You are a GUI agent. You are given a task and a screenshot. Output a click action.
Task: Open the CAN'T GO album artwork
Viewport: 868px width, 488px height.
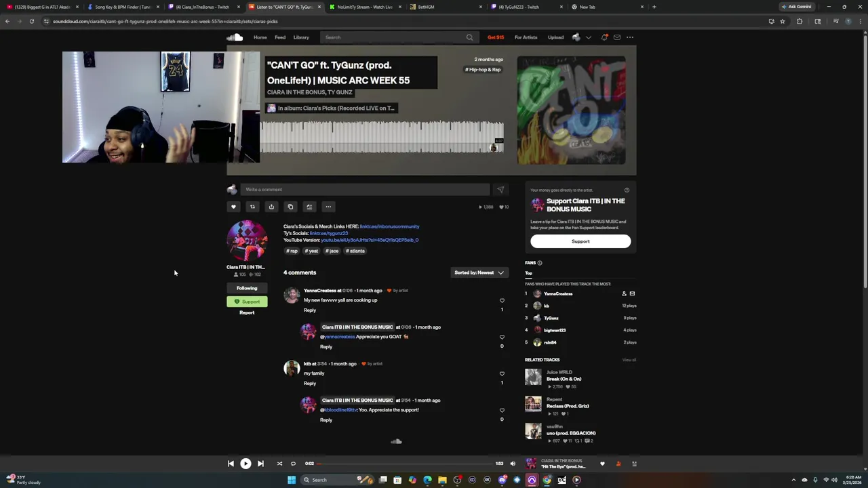(572, 110)
